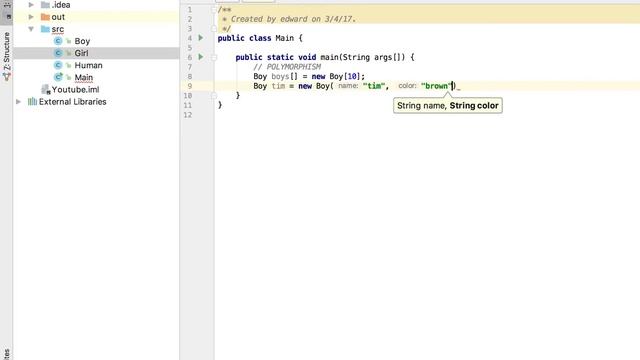Viewport: 640px width, 360px height.
Task: Expand External Libraries node
Action: click(x=18, y=102)
